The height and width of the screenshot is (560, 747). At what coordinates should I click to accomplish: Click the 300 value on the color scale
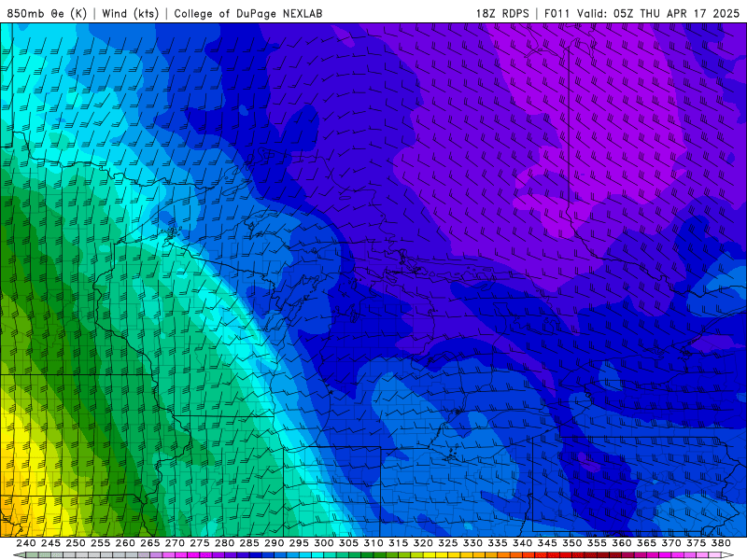pyautogui.click(x=323, y=543)
